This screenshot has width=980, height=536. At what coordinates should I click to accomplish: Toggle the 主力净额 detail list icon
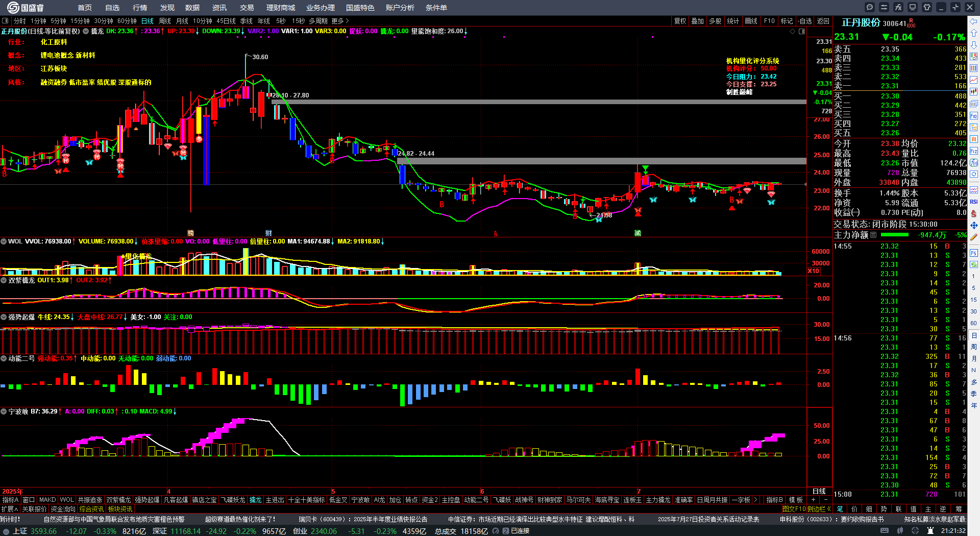pyautogui.click(x=873, y=235)
